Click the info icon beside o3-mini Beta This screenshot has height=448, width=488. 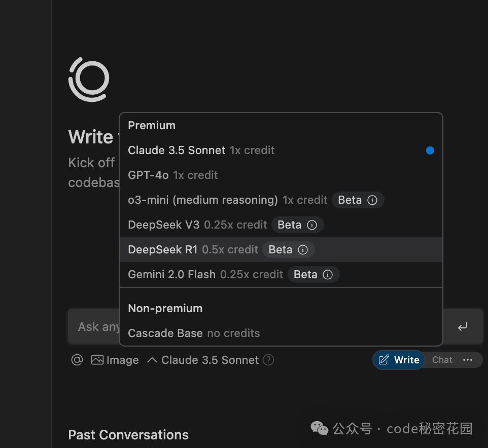(x=372, y=200)
